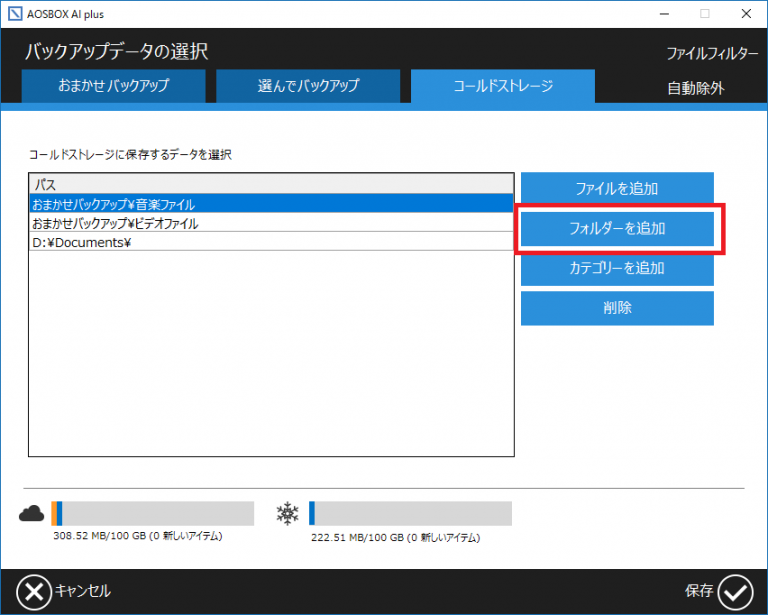Click the 保存 label
Screen dimensions: 768x615
[x=699, y=591]
